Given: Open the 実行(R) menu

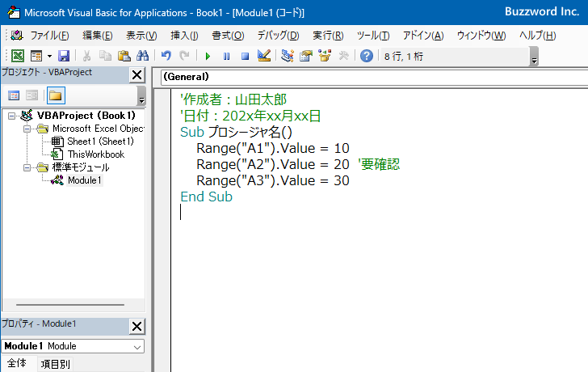Looking at the screenshot, I should [328, 36].
